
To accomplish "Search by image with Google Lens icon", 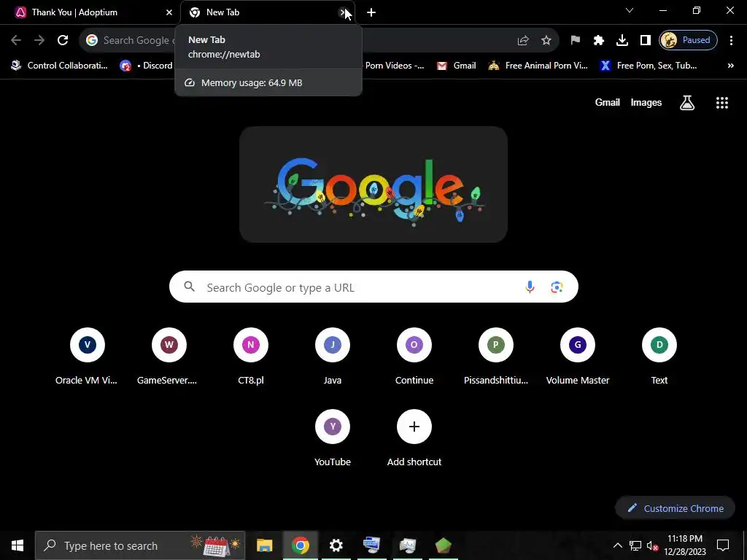I will [557, 287].
